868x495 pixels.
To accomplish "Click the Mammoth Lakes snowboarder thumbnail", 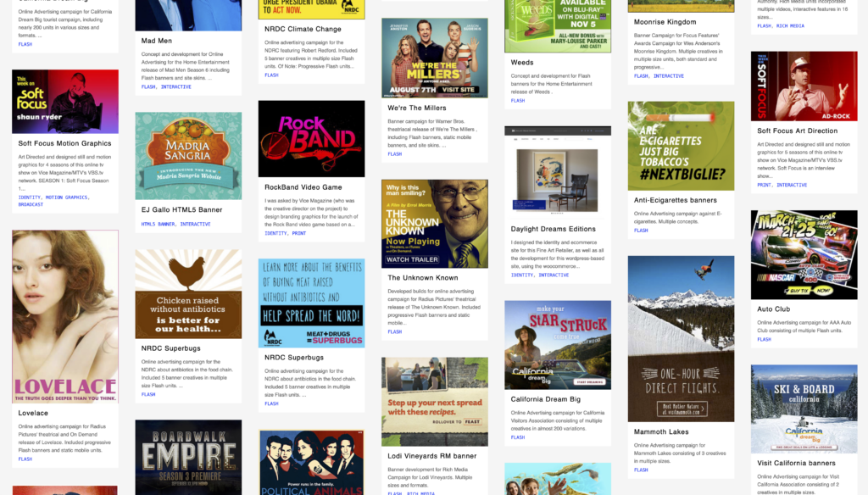I will click(x=681, y=339).
